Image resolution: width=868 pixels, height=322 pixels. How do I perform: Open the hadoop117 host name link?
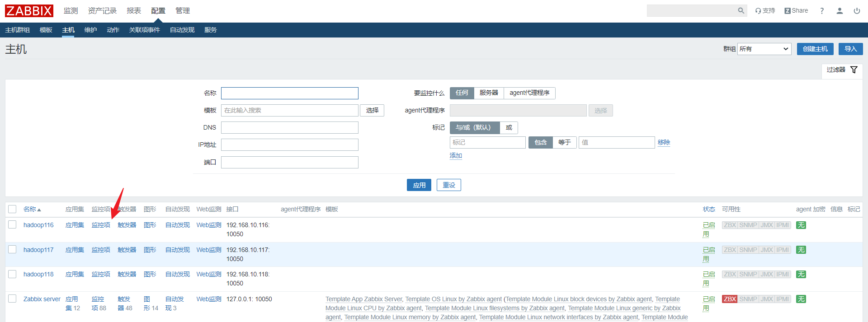(38, 250)
